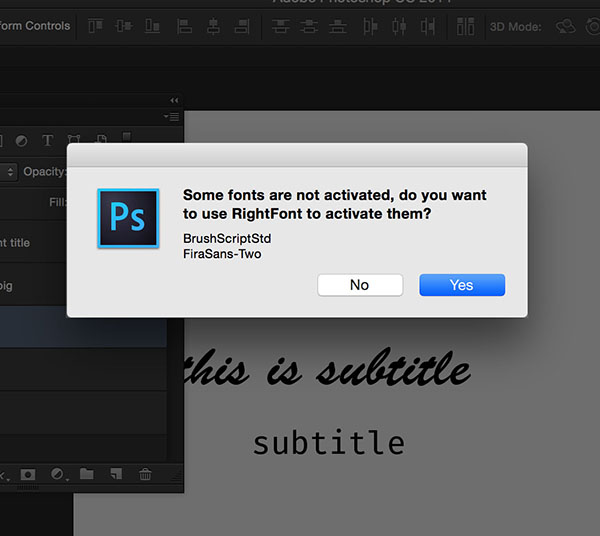Create a new group with folder icon
600x536 pixels.
[87, 474]
